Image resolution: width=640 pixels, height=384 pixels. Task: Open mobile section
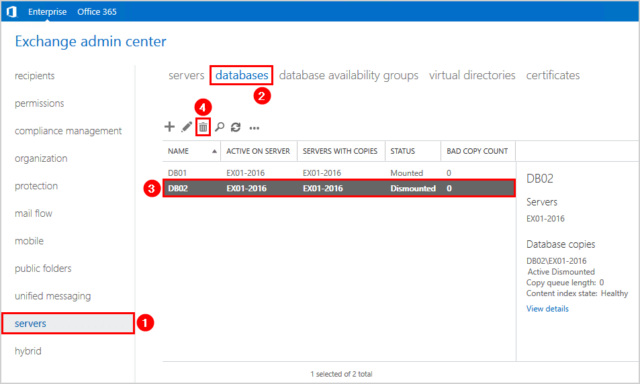[29, 241]
